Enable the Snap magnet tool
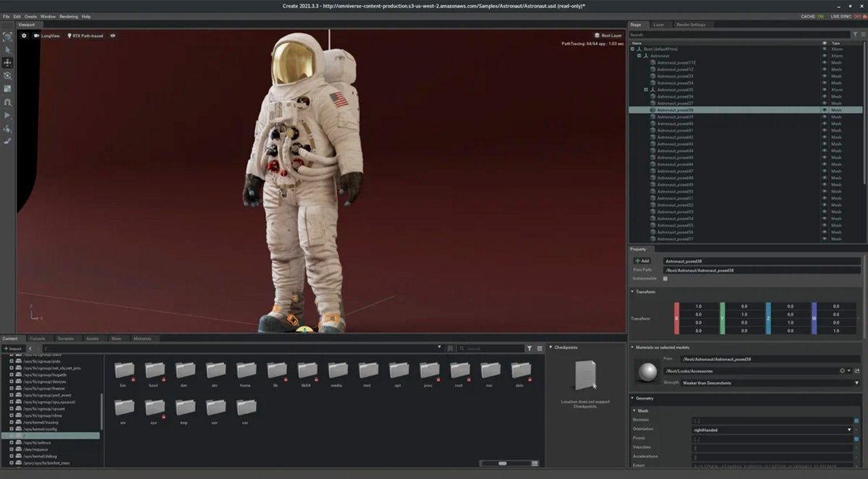 coord(7,102)
